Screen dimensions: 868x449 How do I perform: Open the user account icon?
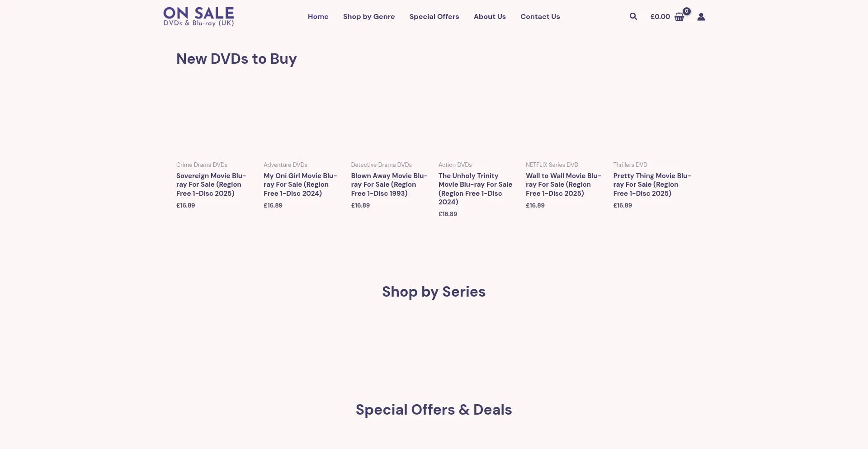701,17
